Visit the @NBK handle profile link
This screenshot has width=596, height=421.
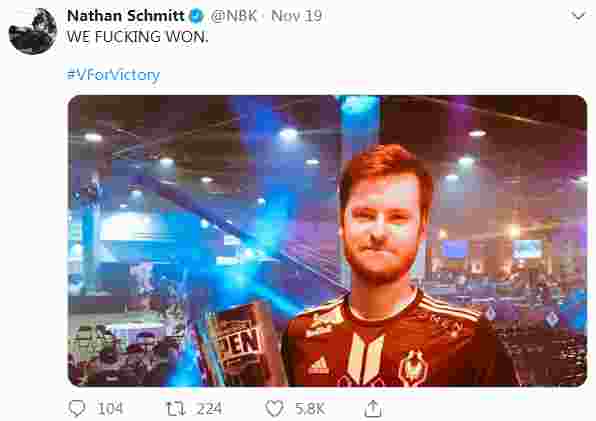[x=234, y=16]
